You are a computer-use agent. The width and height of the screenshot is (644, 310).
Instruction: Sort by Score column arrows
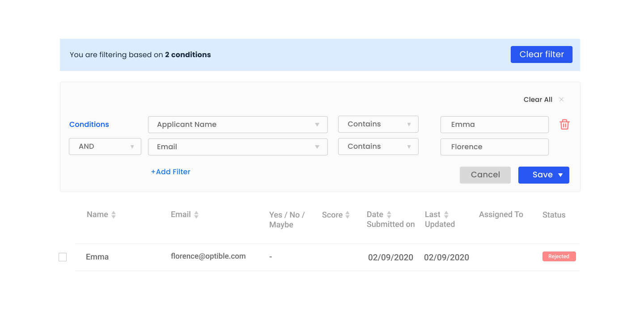click(347, 215)
